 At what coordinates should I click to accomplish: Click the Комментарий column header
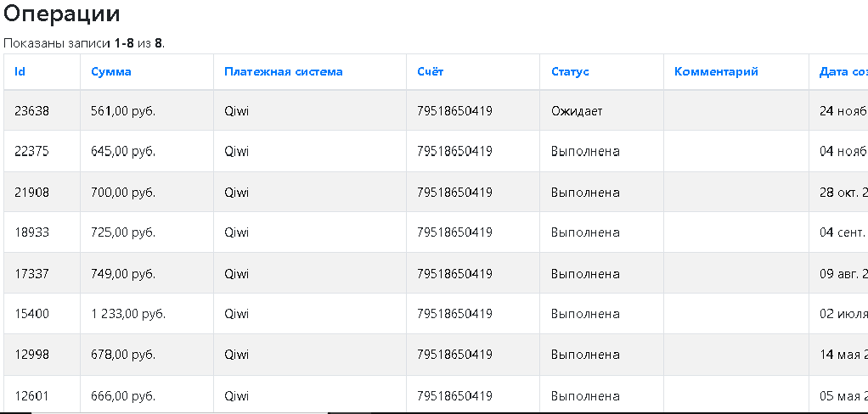tap(716, 72)
